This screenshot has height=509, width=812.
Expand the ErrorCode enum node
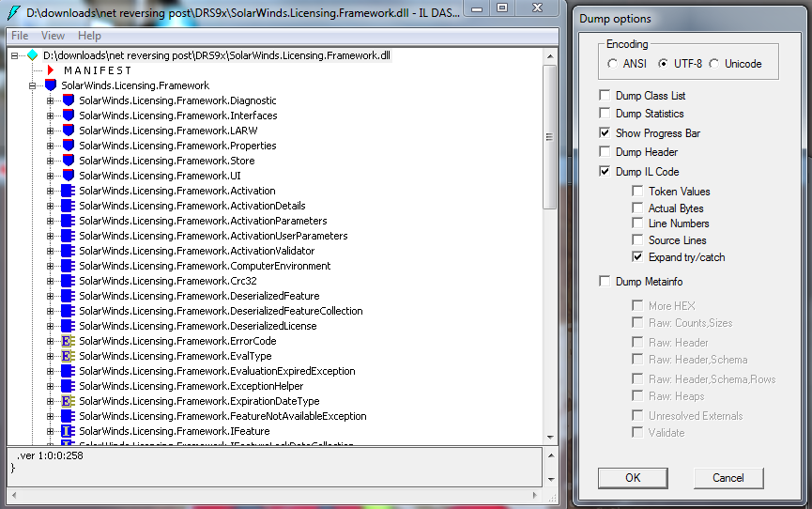(51, 341)
